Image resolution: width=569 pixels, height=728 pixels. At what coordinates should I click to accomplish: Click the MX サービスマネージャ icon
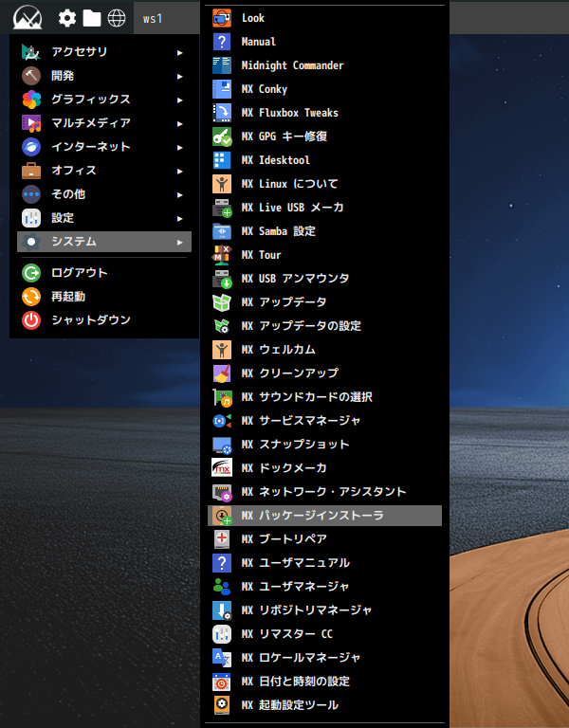point(222,421)
